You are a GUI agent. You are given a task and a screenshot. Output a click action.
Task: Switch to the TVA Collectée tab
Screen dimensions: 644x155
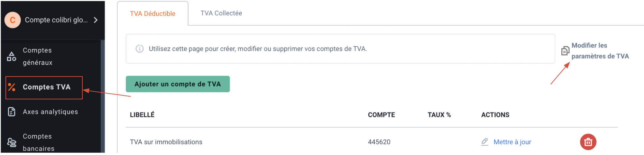(221, 13)
